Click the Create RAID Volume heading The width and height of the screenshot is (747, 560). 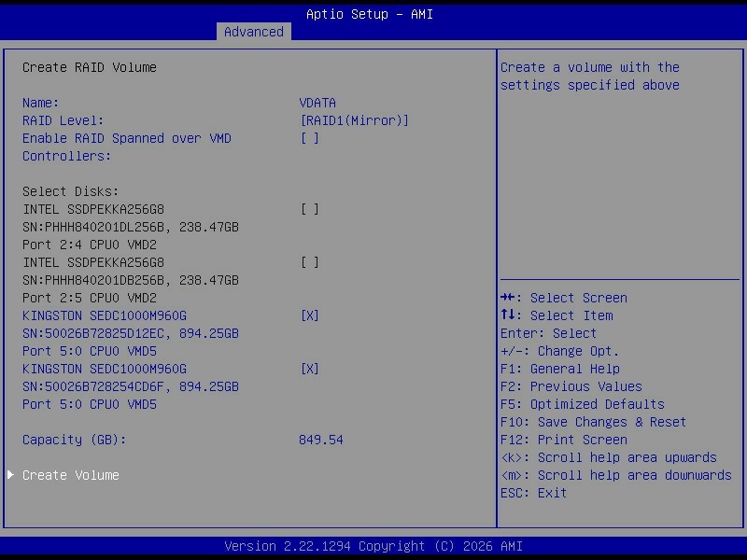(x=89, y=67)
